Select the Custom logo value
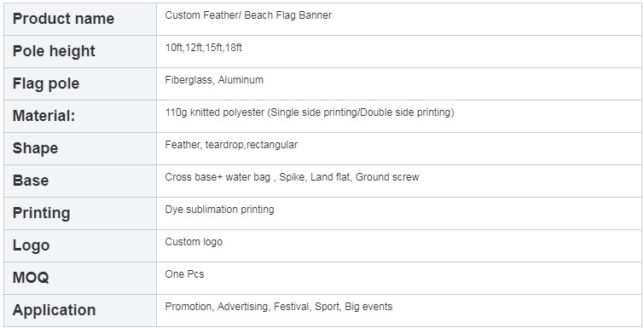This screenshot has height=328, width=644. [x=194, y=242]
